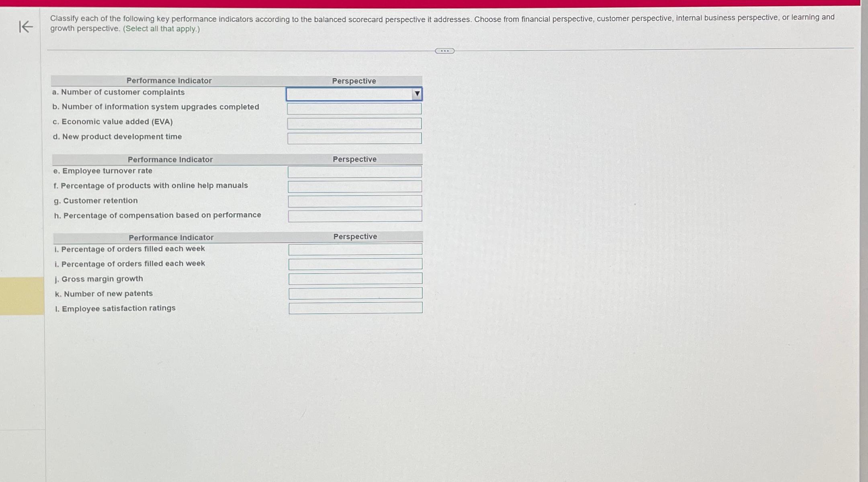This screenshot has width=868, height=482.
Task: Open perspective box for information system upgrades
Action: pos(354,108)
